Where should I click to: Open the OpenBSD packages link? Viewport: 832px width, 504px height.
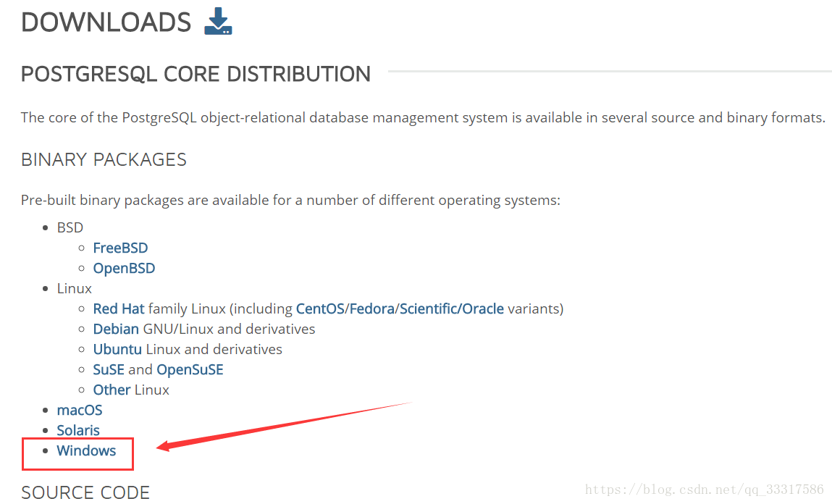tap(124, 268)
